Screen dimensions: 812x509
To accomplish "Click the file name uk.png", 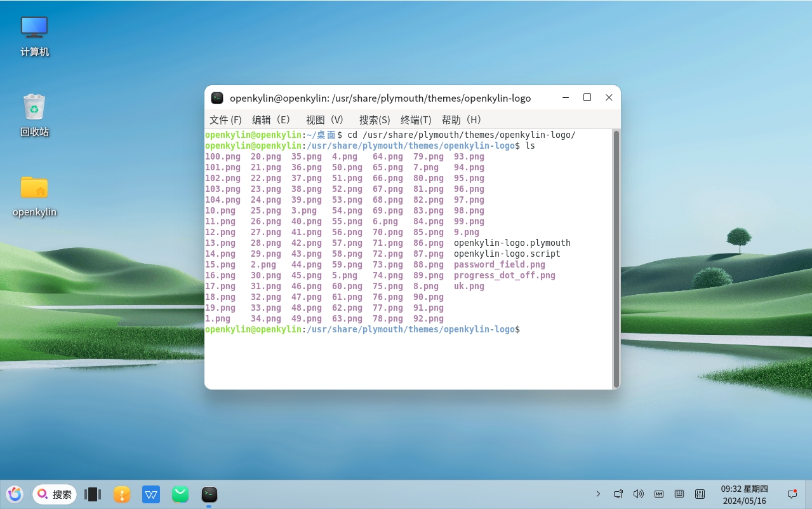I will [469, 286].
